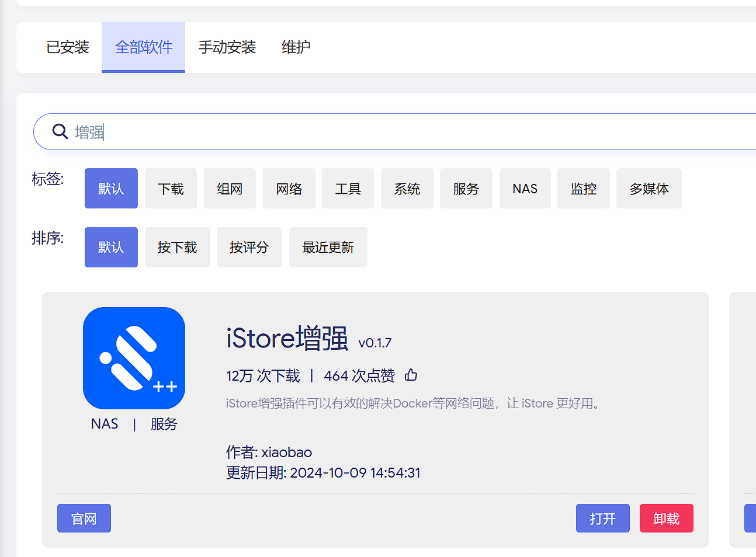Image resolution: width=756 pixels, height=557 pixels.
Task: Go to the 维护 tab
Action: [x=296, y=47]
